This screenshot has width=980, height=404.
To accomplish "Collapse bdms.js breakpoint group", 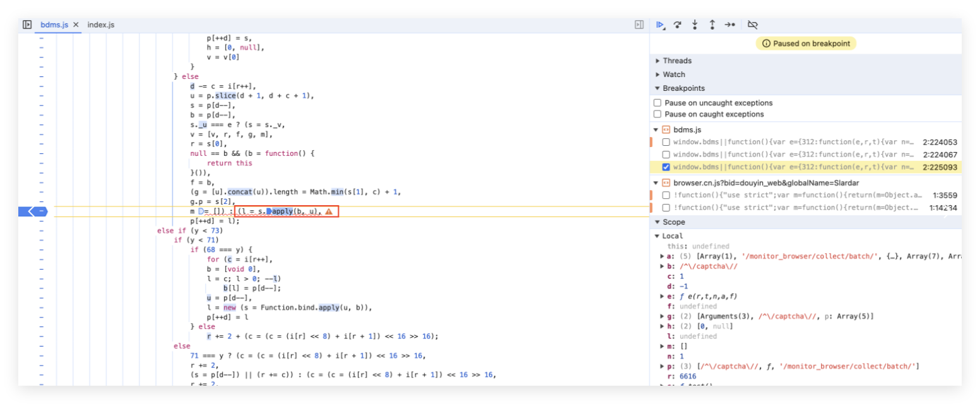I will pyautogui.click(x=657, y=129).
